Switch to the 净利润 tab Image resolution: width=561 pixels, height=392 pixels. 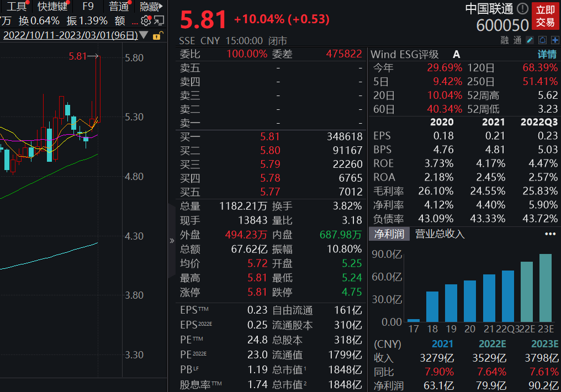coord(389,234)
